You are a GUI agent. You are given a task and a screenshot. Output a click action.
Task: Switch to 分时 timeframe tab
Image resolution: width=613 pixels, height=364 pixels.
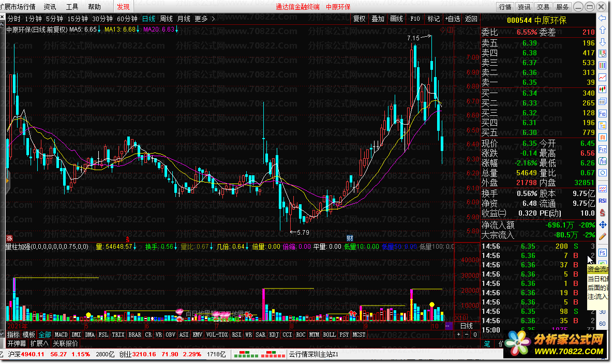click(x=14, y=19)
